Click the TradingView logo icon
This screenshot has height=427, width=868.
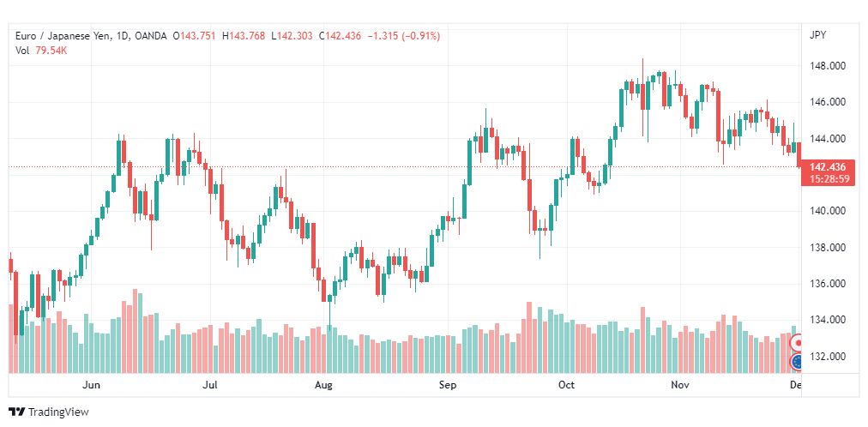(x=16, y=412)
